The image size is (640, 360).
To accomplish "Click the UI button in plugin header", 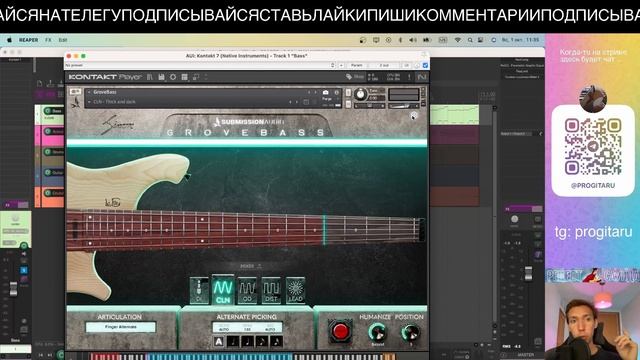I will pyautogui.click(x=407, y=65).
